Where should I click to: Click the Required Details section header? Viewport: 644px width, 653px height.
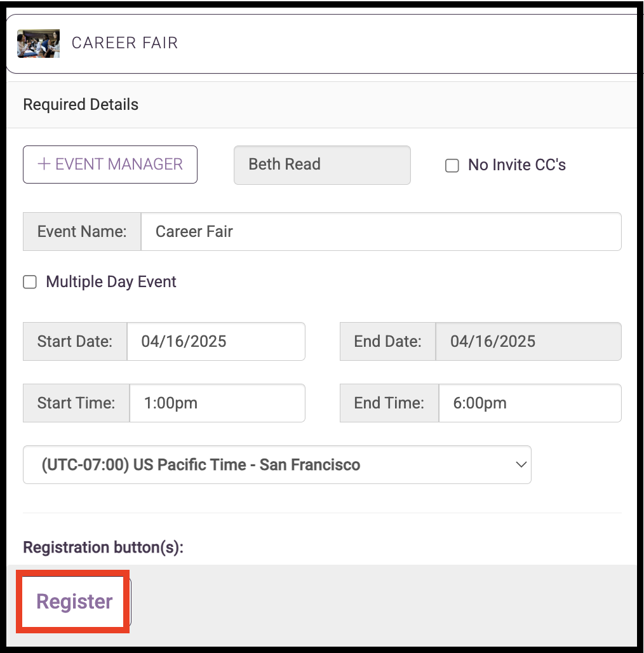[81, 105]
